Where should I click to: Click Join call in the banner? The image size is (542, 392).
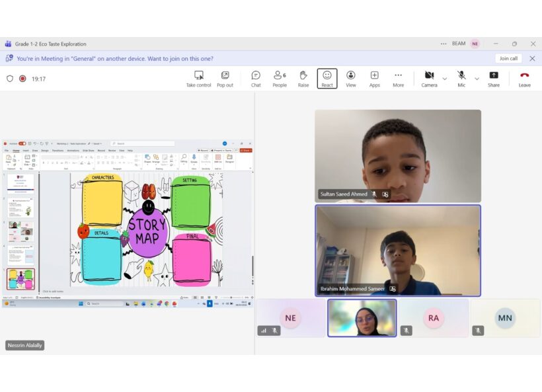tap(508, 58)
